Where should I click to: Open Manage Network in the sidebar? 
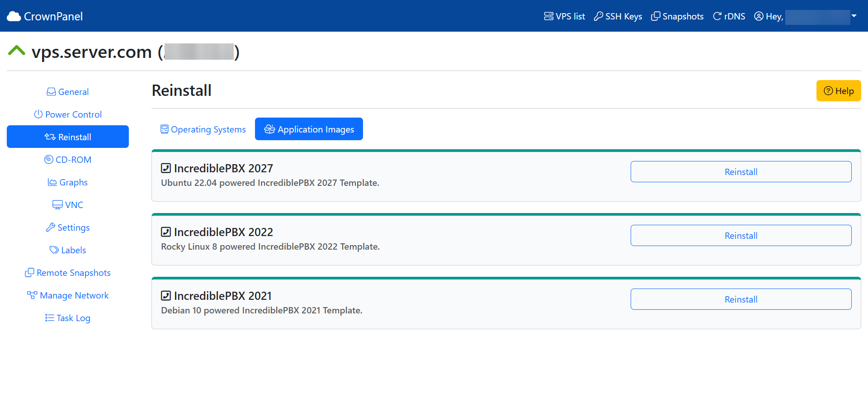tap(68, 295)
